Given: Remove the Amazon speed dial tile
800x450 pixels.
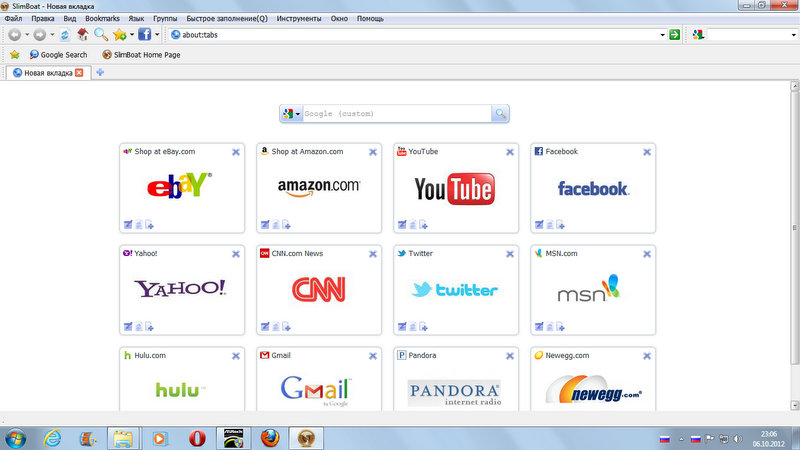Looking at the screenshot, I should tap(373, 152).
